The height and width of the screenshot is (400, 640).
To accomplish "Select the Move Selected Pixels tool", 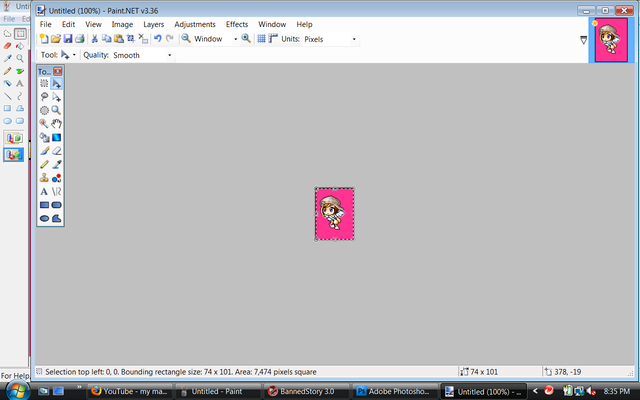I will coord(56,83).
